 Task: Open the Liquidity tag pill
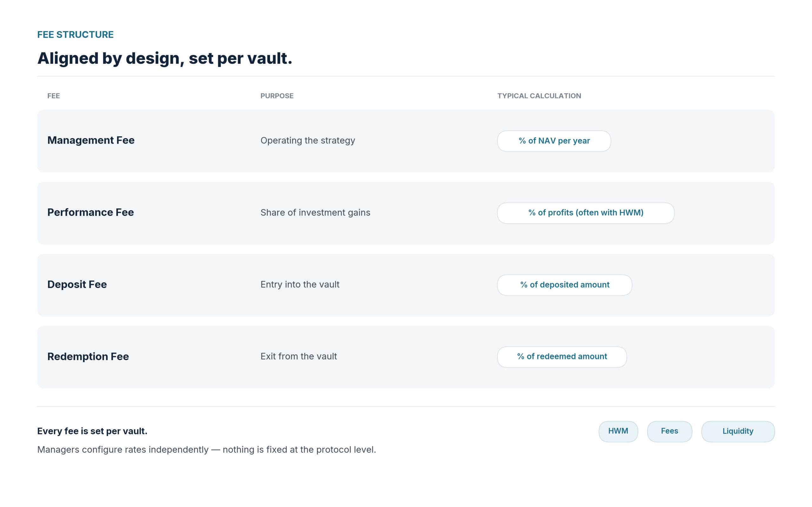pos(738,431)
